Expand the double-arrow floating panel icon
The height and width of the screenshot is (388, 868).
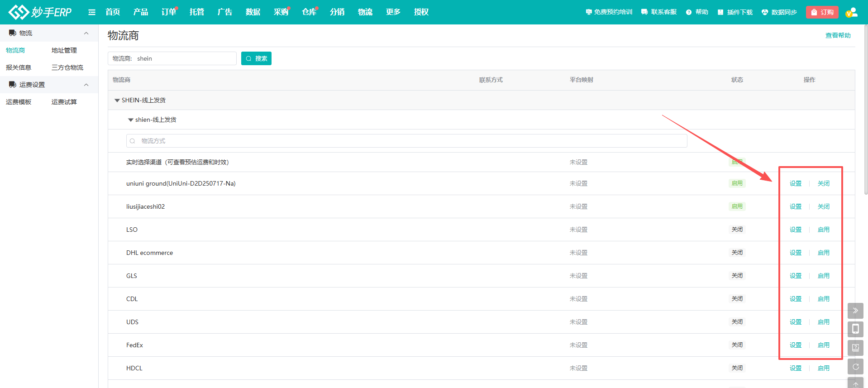pyautogui.click(x=855, y=311)
